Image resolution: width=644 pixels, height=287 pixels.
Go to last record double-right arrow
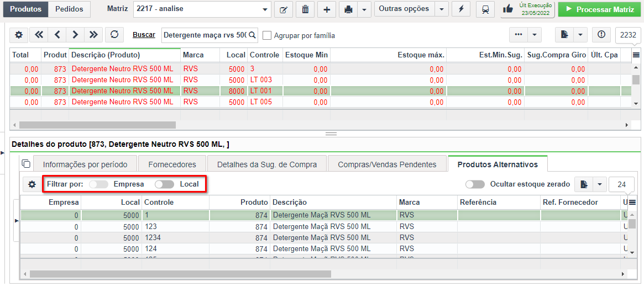click(93, 35)
